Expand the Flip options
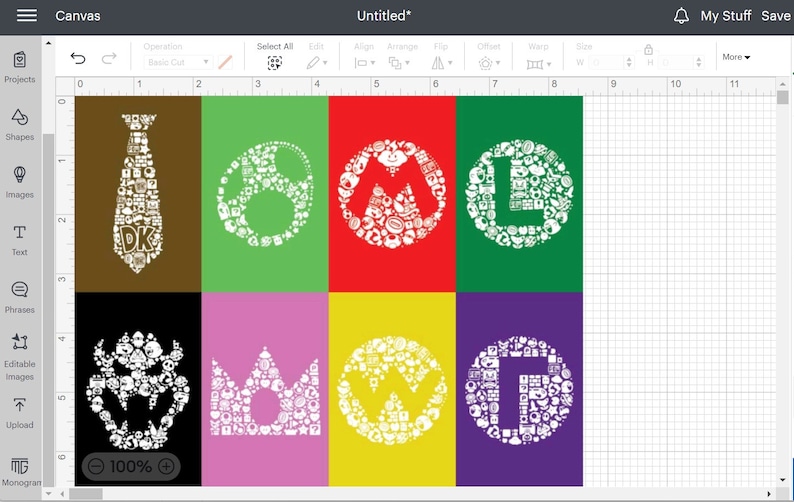794x502 pixels. 442,63
